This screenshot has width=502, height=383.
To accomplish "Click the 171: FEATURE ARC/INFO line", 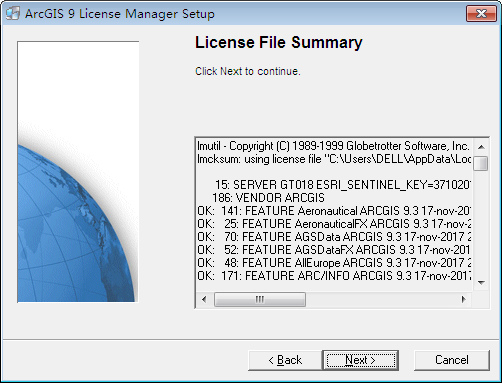I will tap(334, 276).
